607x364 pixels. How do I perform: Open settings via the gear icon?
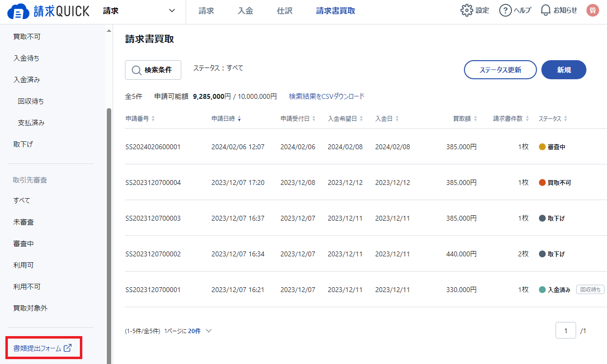(467, 10)
